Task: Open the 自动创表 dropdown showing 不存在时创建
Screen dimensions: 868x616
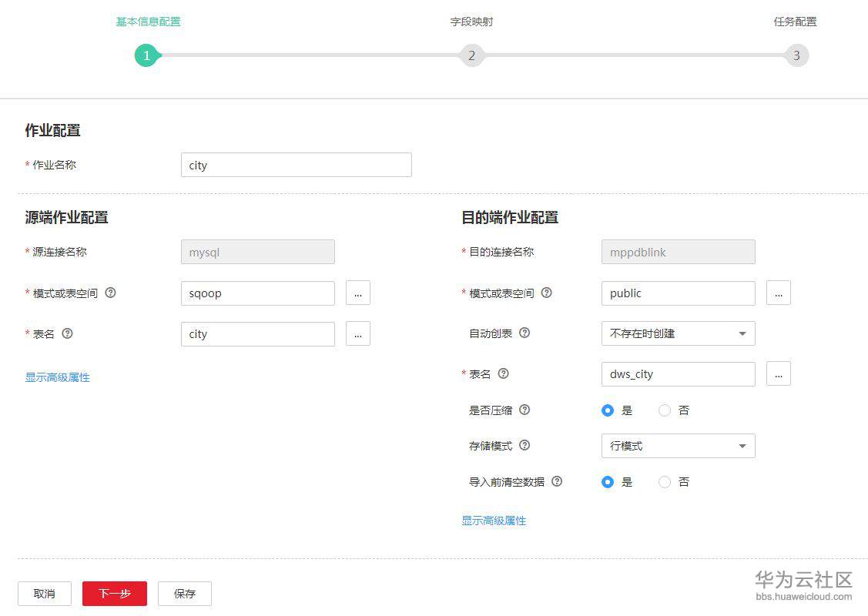Action: pyautogui.click(x=678, y=333)
